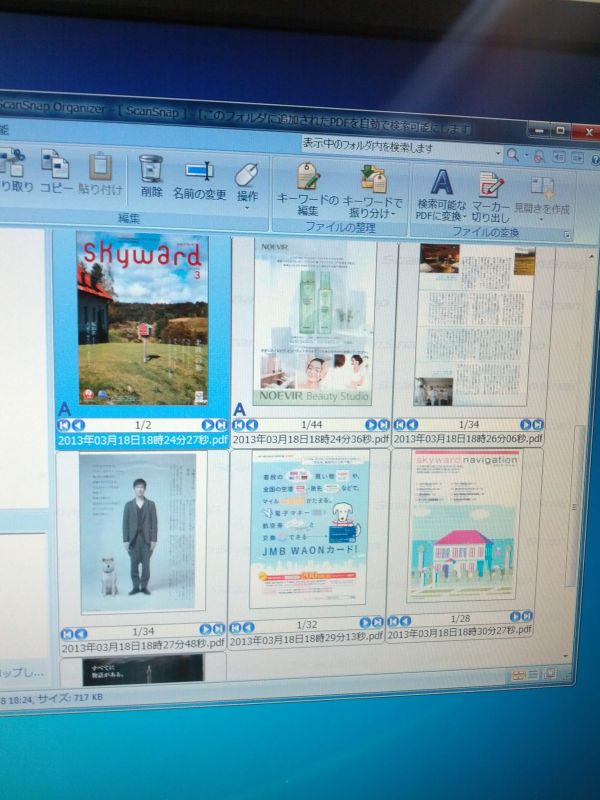
Task: Go to first page of the skyward cover PDF
Action: pyautogui.click(x=64, y=425)
